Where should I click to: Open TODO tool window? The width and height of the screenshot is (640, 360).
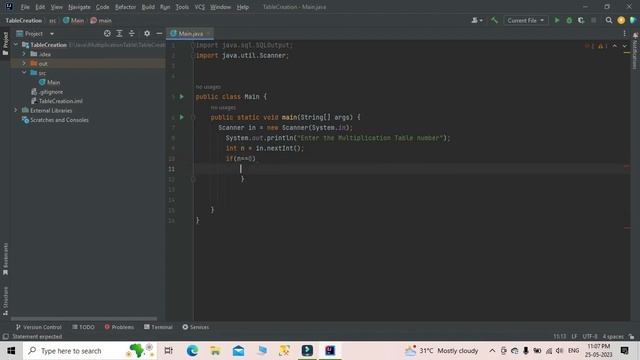(83, 327)
